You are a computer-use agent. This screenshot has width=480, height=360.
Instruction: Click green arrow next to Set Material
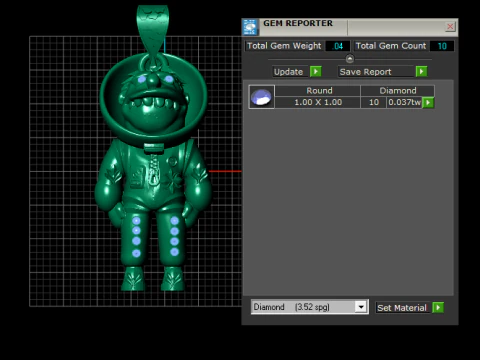438,307
